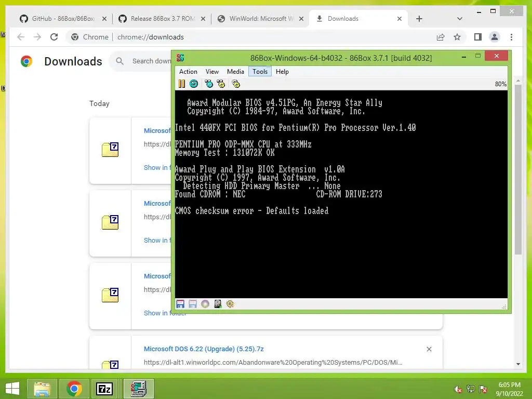The image size is (532, 399).
Task: Click the Search downloads field
Action: tap(151, 61)
